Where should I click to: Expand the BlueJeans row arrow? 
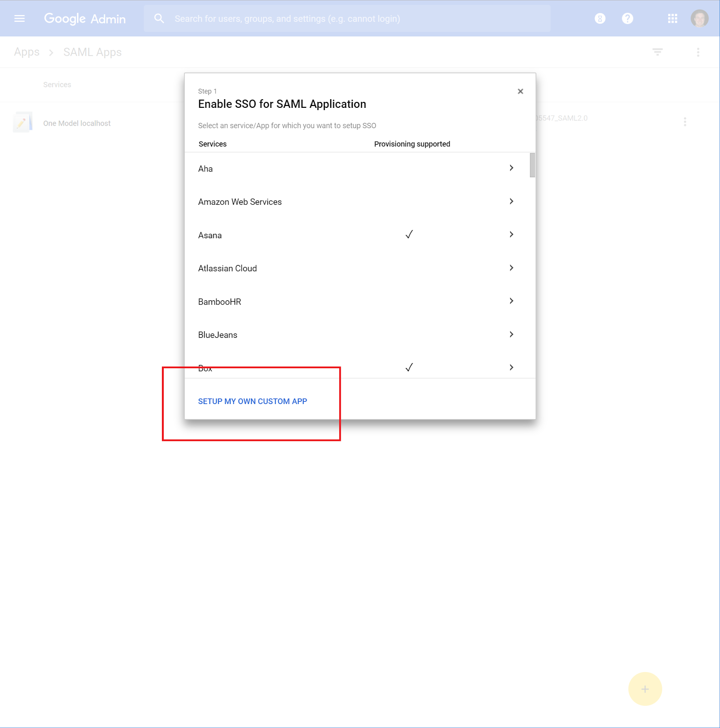coord(511,334)
